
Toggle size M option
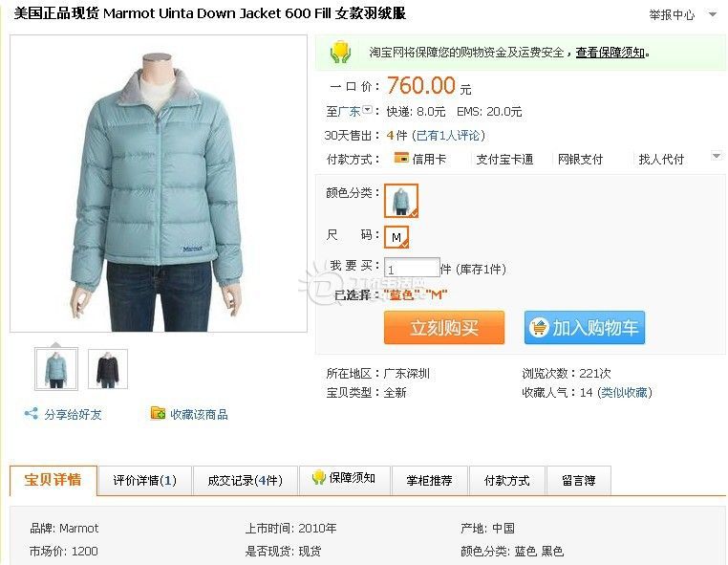[396, 237]
